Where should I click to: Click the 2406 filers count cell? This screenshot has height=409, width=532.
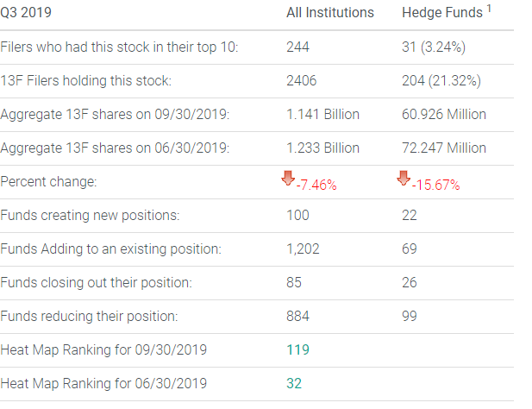point(301,80)
